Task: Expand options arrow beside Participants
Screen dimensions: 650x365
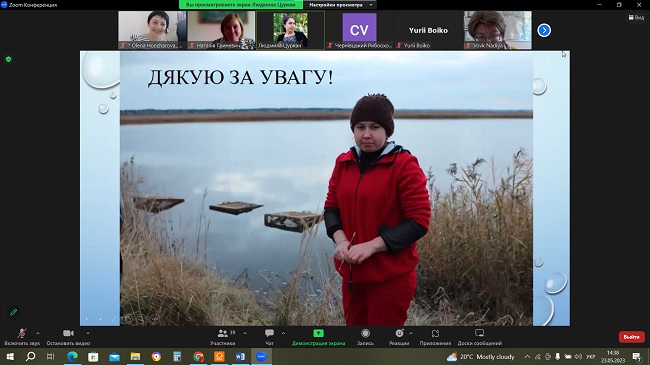Action: click(245, 333)
